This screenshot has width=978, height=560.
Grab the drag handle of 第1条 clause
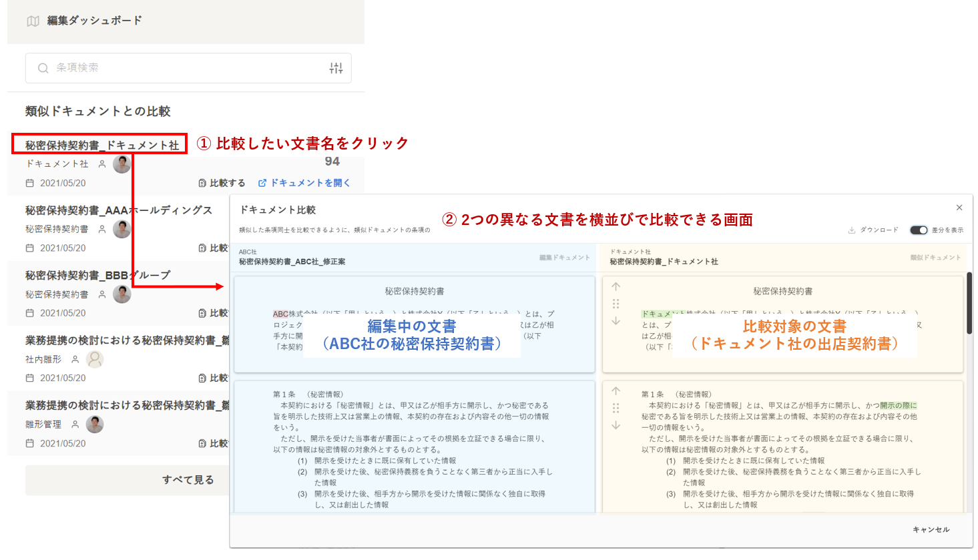(x=616, y=408)
